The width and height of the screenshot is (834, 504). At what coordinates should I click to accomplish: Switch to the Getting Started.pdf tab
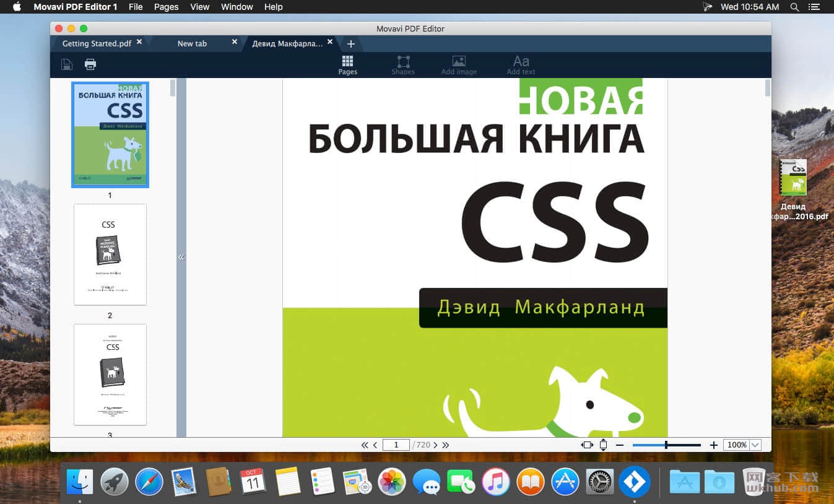coord(97,43)
